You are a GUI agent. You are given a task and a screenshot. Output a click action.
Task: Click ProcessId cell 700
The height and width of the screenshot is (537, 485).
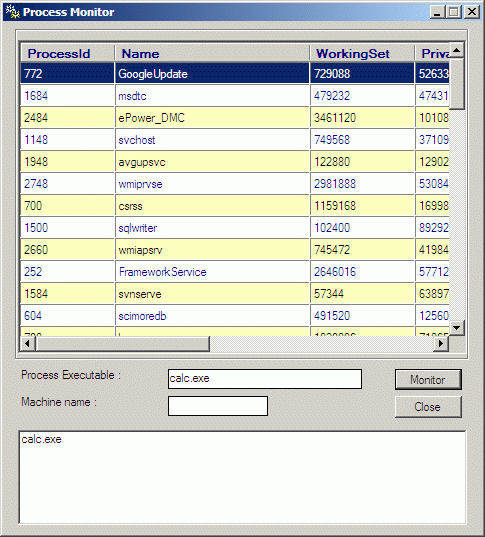point(67,205)
